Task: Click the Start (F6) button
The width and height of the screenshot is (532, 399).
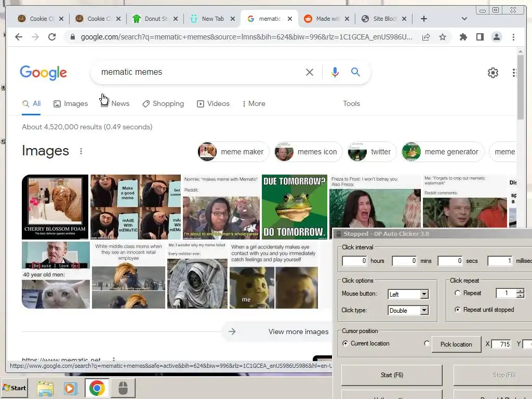Action: click(x=392, y=375)
